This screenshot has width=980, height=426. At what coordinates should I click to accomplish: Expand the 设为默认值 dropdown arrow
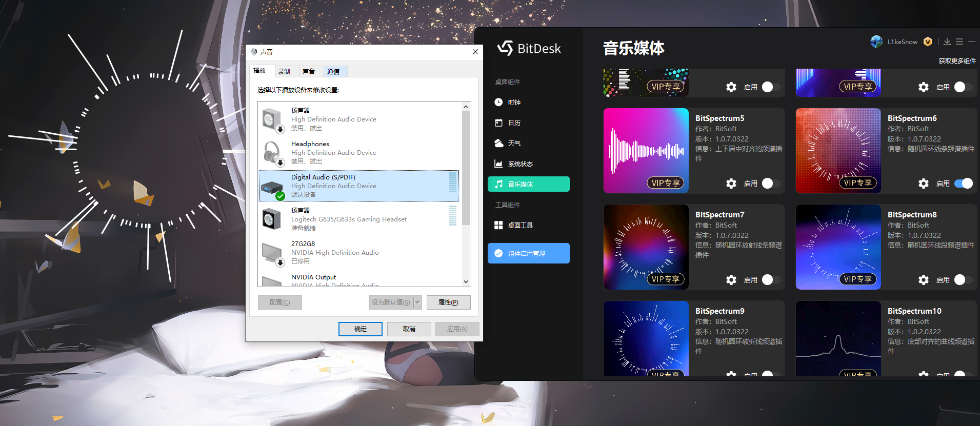418,302
